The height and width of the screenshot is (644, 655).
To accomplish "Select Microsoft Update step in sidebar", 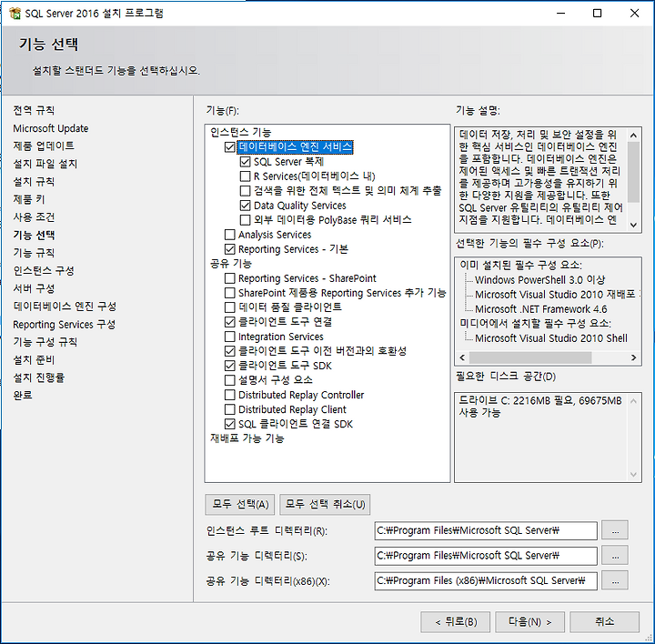I will click(51, 128).
